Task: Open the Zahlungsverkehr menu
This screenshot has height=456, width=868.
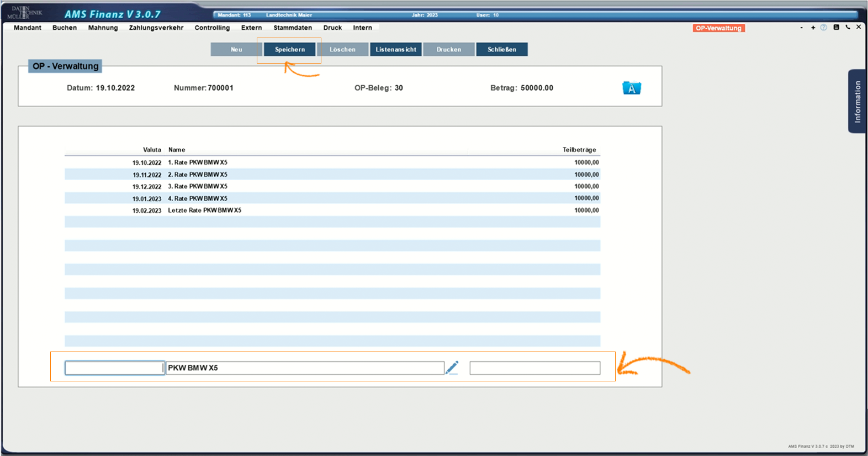Action: (x=156, y=28)
